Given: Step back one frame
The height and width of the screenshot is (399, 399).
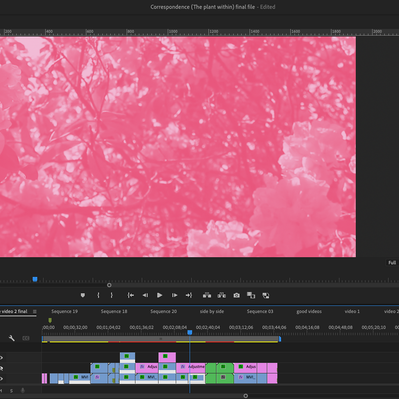Looking at the screenshot, I should tap(145, 295).
